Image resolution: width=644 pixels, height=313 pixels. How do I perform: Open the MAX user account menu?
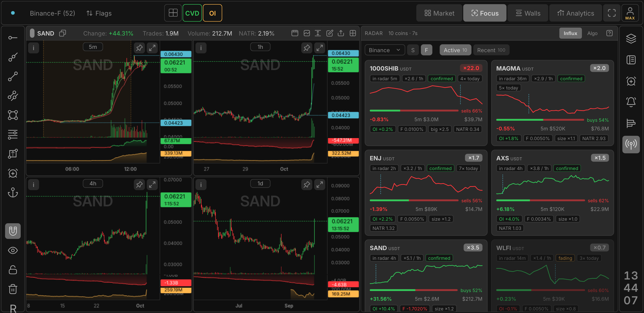tap(630, 13)
